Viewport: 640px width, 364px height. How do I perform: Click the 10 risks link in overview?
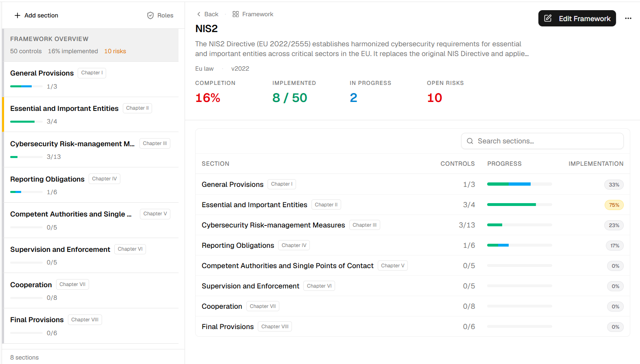pos(115,51)
